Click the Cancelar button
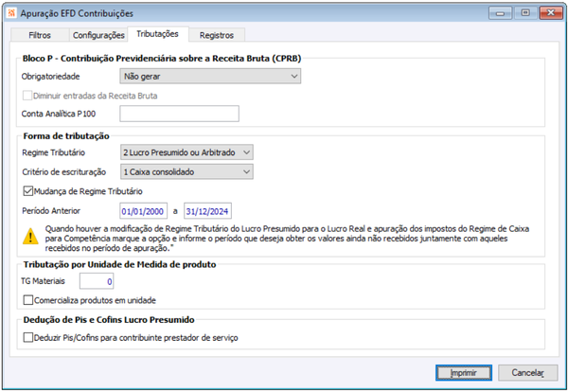The height and width of the screenshot is (392, 568). pyautogui.click(x=528, y=373)
